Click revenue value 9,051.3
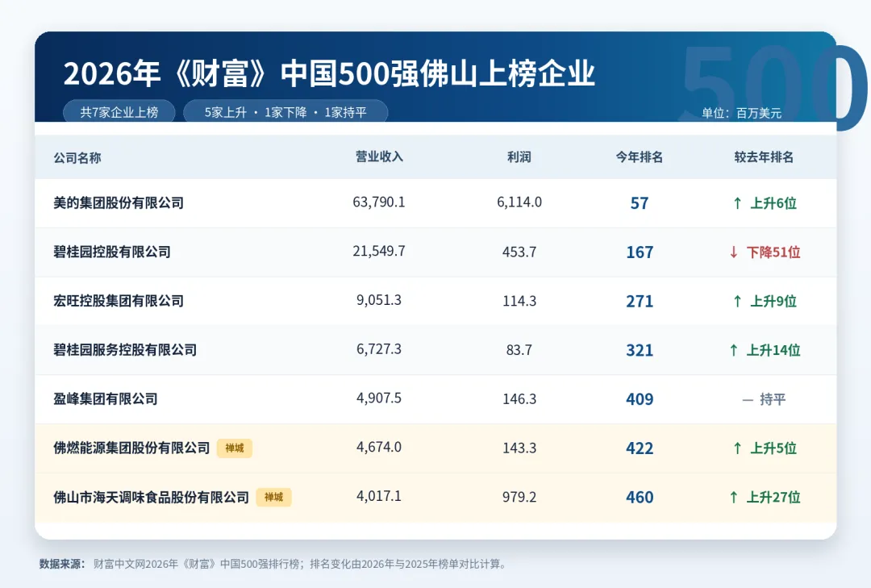 [x=379, y=300]
